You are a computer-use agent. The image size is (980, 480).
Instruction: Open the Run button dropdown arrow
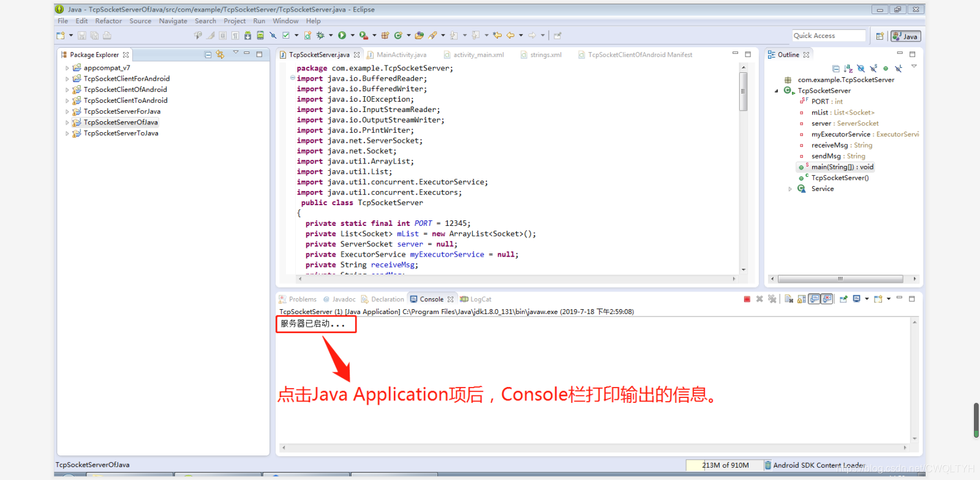[x=353, y=36]
